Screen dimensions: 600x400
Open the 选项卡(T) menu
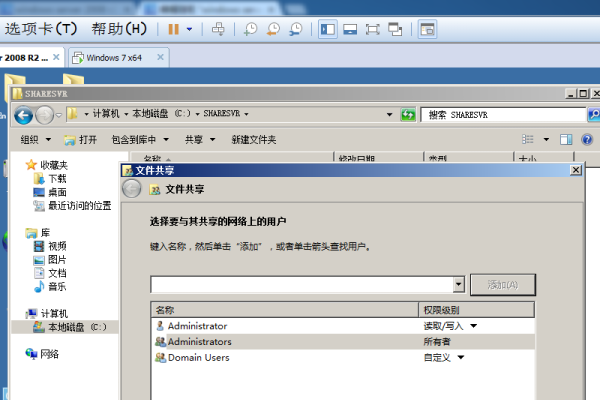tap(41, 29)
